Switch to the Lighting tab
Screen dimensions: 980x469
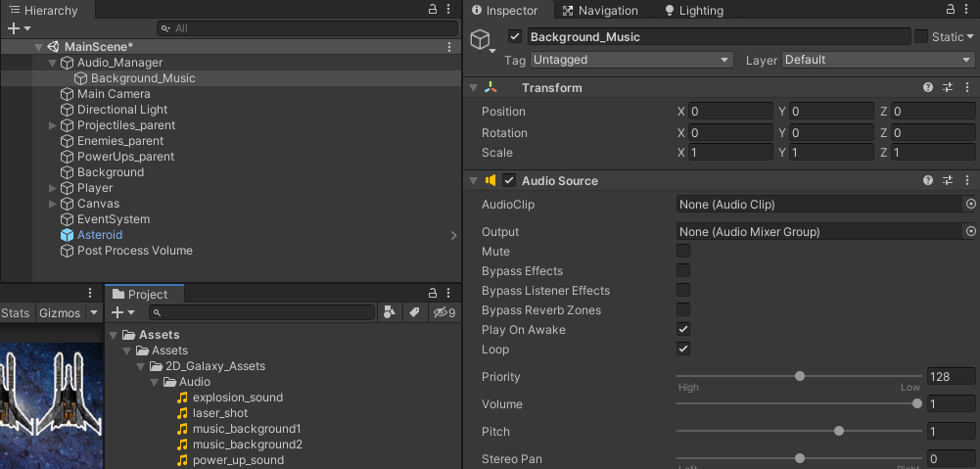coord(694,11)
